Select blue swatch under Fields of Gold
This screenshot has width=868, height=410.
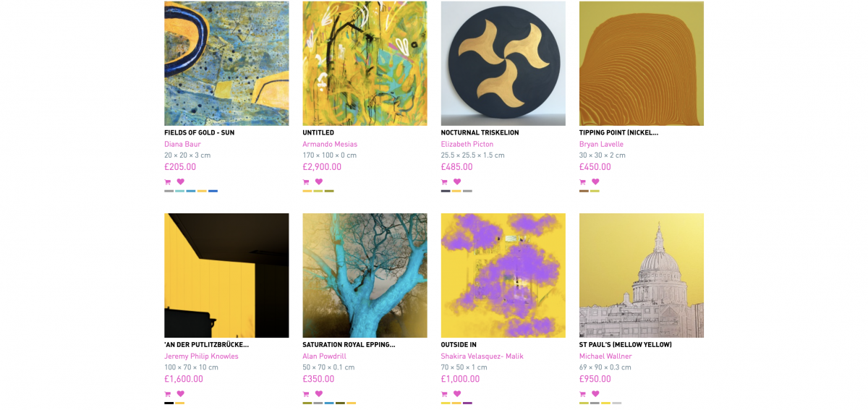click(x=213, y=191)
